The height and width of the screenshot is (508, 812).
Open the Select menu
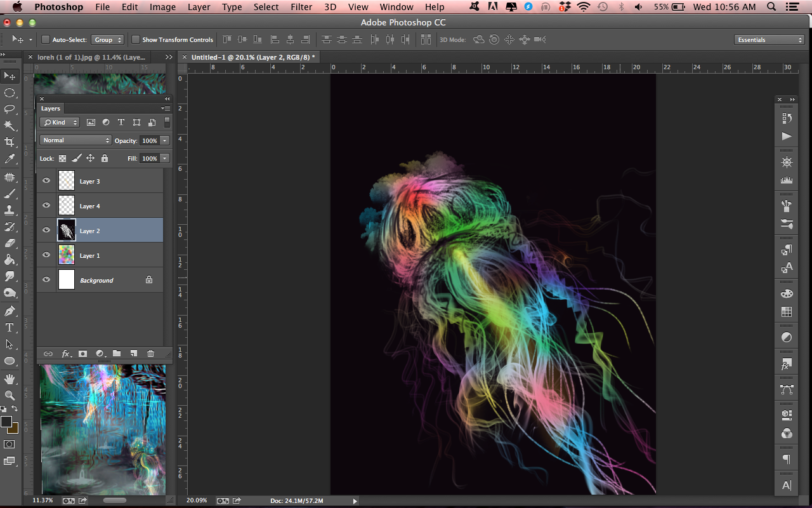click(266, 7)
